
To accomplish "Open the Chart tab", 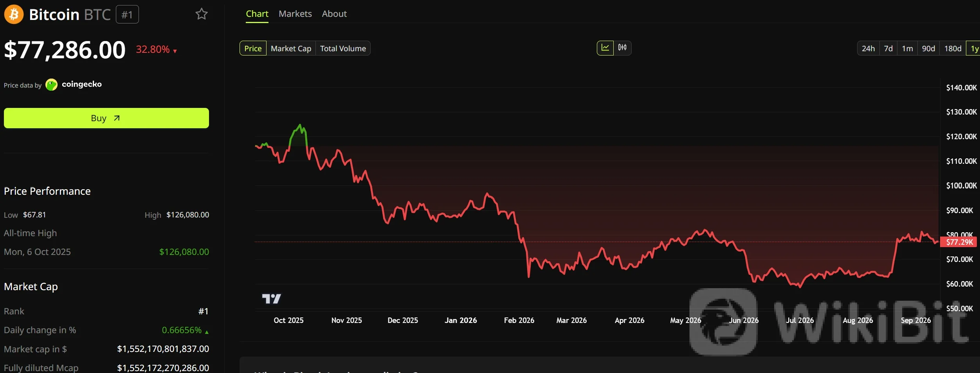I will coord(257,14).
